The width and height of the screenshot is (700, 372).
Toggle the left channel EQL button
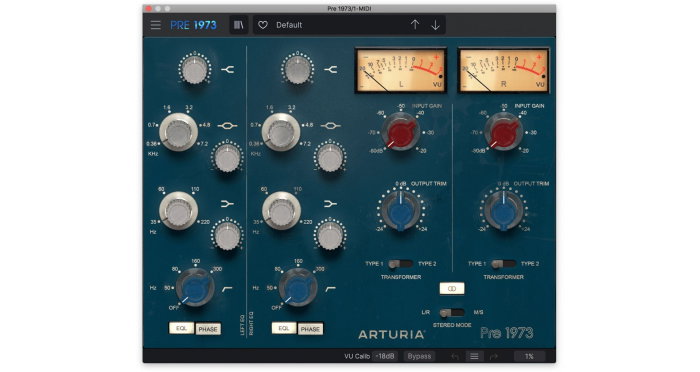(x=181, y=328)
